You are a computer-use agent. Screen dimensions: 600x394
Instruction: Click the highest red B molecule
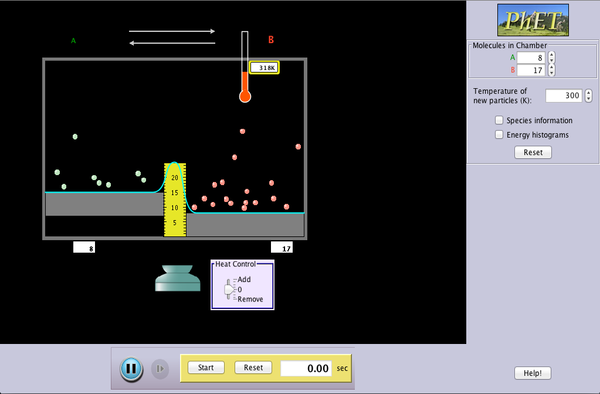click(242, 131)
